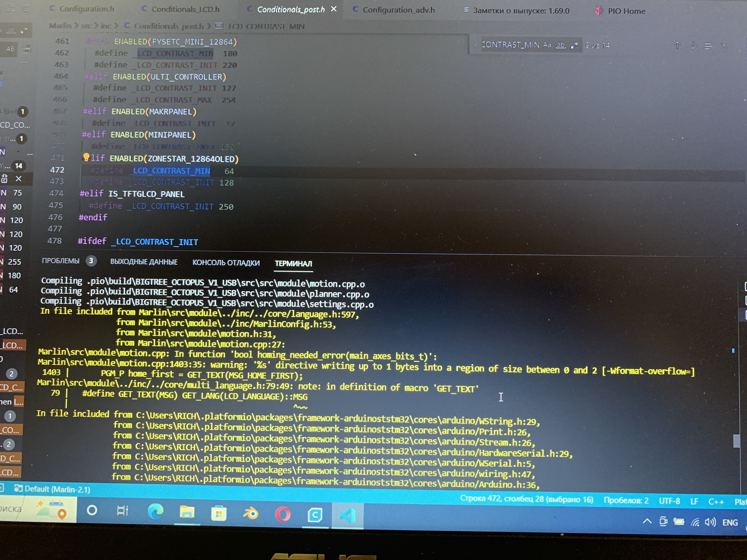Viewport: 747px width, 560px height.
Task: Click Find in Selection icon
Action: (x=708, y=46)
